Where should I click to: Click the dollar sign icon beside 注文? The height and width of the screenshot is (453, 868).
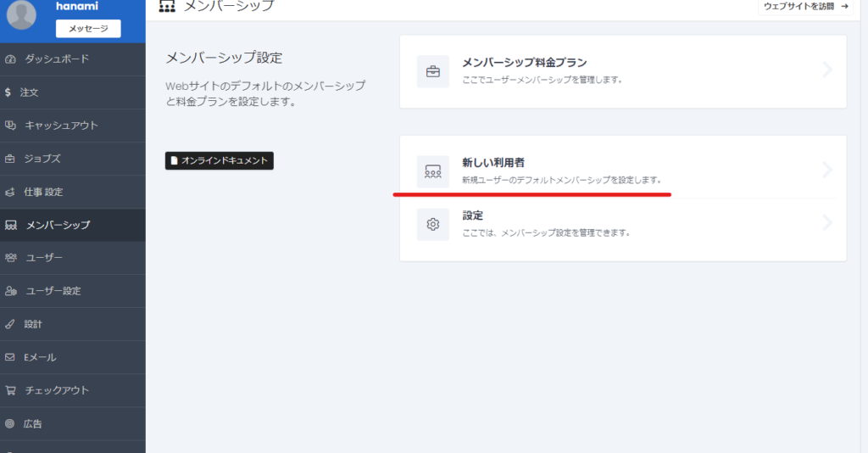8,92
